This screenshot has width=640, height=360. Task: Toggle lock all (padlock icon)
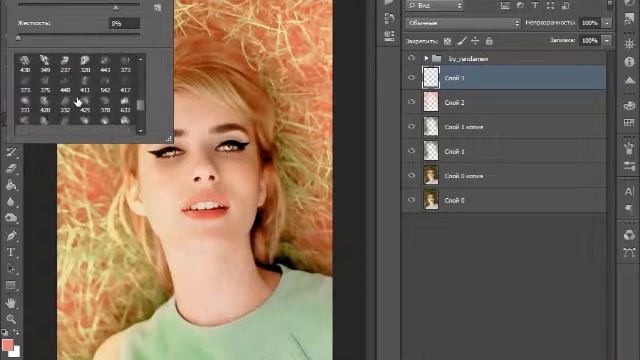click(489, 41)
